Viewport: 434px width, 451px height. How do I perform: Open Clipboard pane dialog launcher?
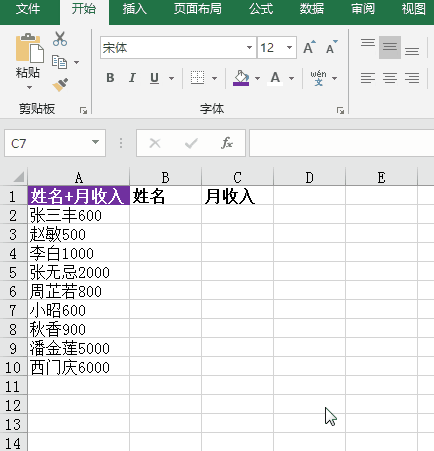pyautogui.click(x=83, y=110)
